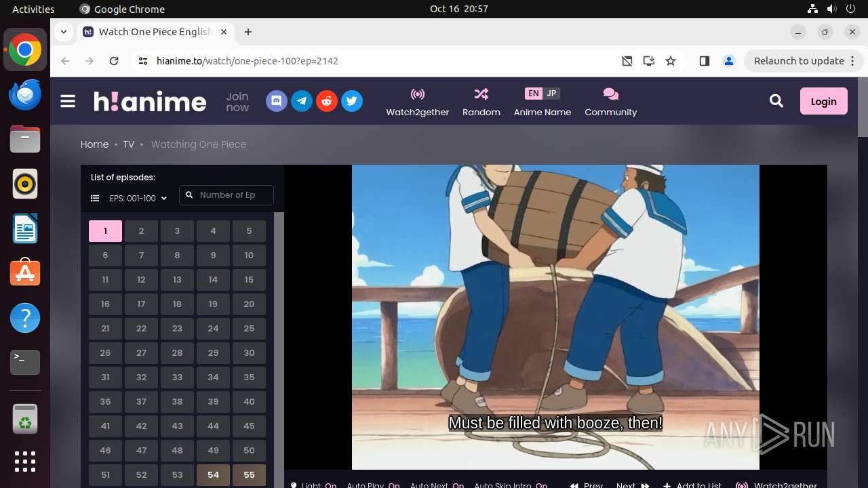
Task: Select episode 2
Action: pos(141,231)
